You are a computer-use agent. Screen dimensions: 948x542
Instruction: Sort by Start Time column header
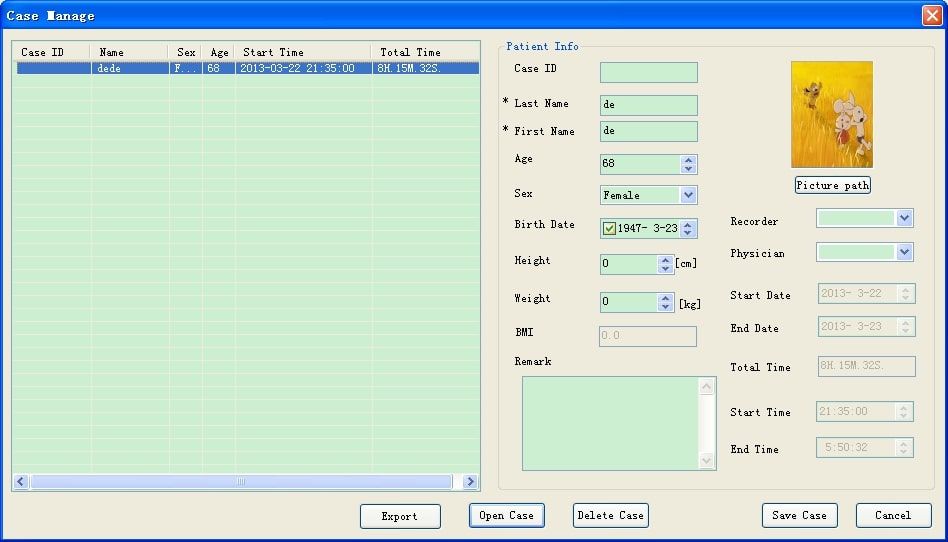coord(302,52)
